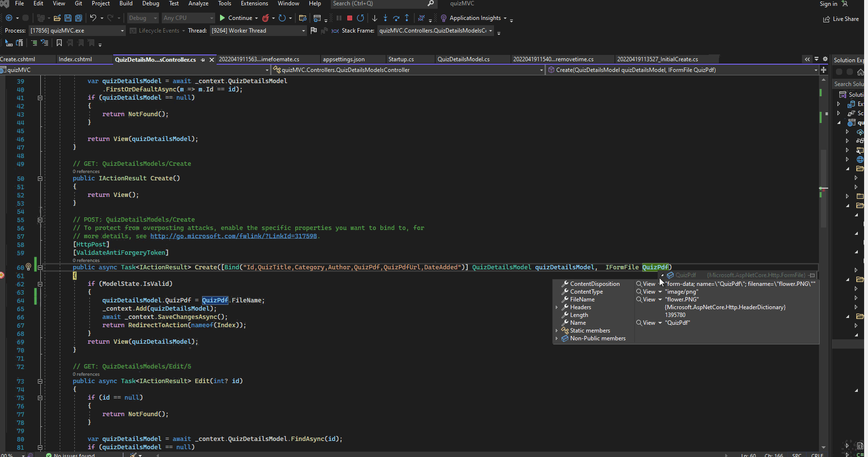Open the View visualizer dropdown for ContentType
This screenshot has height=457, width=868.
click(x=660, y=292)
